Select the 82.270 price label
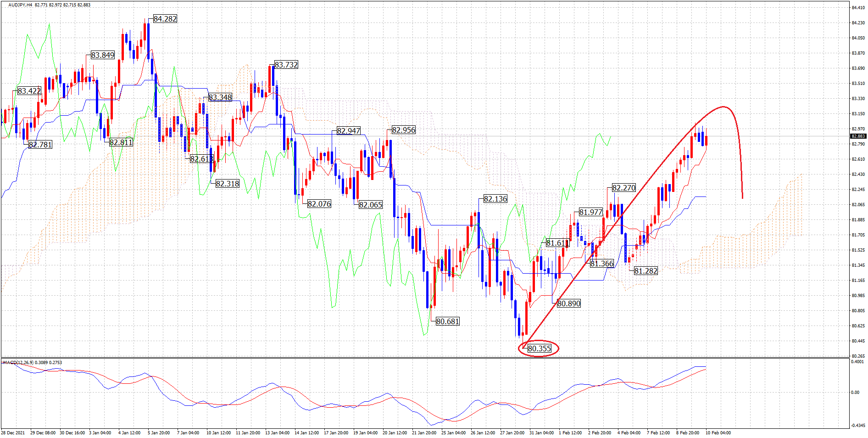 [623, 188]
